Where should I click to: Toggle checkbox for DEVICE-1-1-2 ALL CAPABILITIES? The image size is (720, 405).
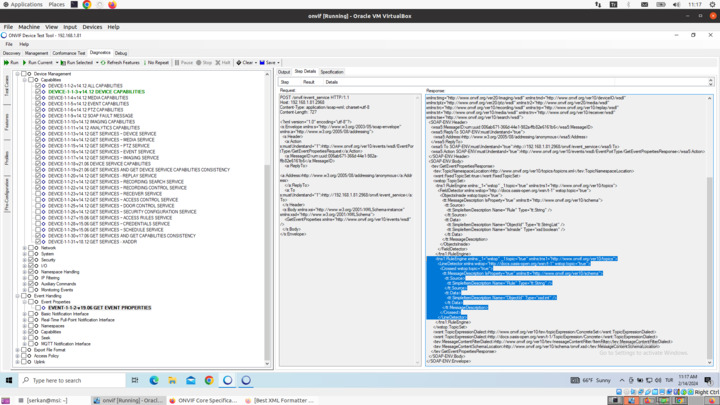(39, 86)
